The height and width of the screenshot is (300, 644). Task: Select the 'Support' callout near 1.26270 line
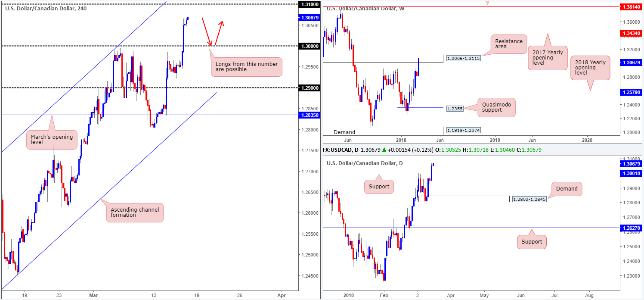click(532, 242)
